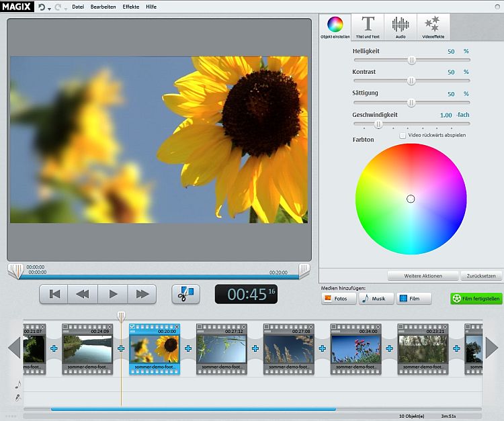504x421 pixels.
Task: Remove the lake clip using its X
Action: pos(110,327)
